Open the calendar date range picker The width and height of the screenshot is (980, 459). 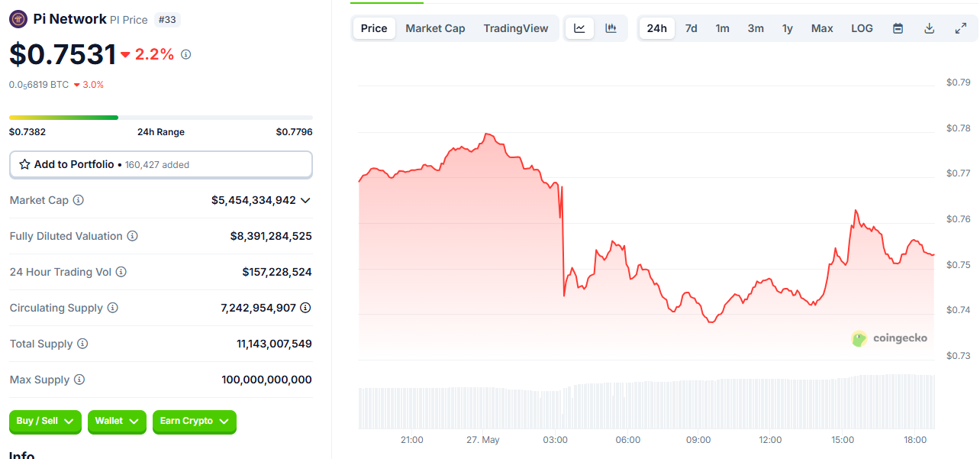click(x=898, y=28)
